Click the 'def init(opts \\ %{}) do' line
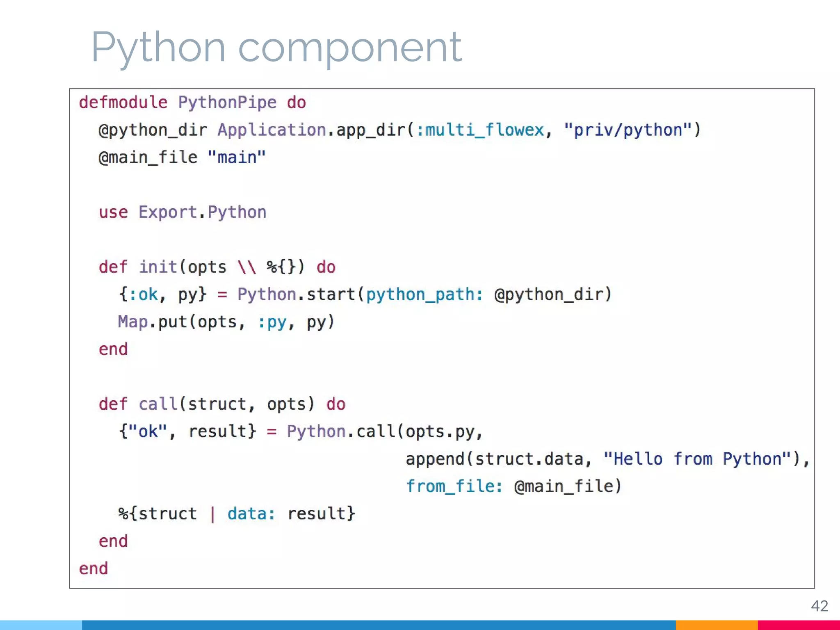Screen dimensions: 840x630 tap(217, 267)
